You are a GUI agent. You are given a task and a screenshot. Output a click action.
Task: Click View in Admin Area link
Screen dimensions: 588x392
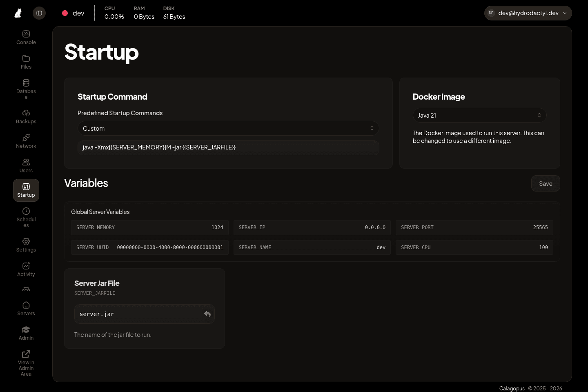point(26,363)
